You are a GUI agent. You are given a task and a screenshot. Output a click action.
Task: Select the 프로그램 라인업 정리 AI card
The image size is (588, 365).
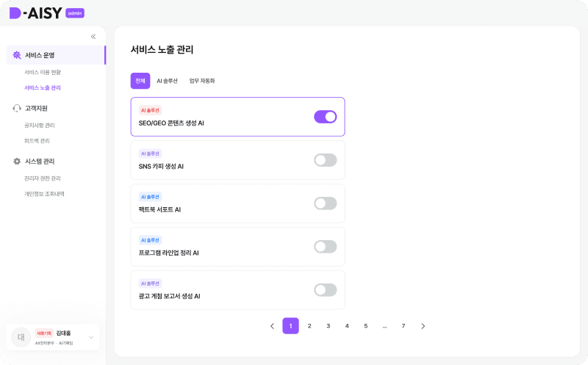click(x=237, y=247)
